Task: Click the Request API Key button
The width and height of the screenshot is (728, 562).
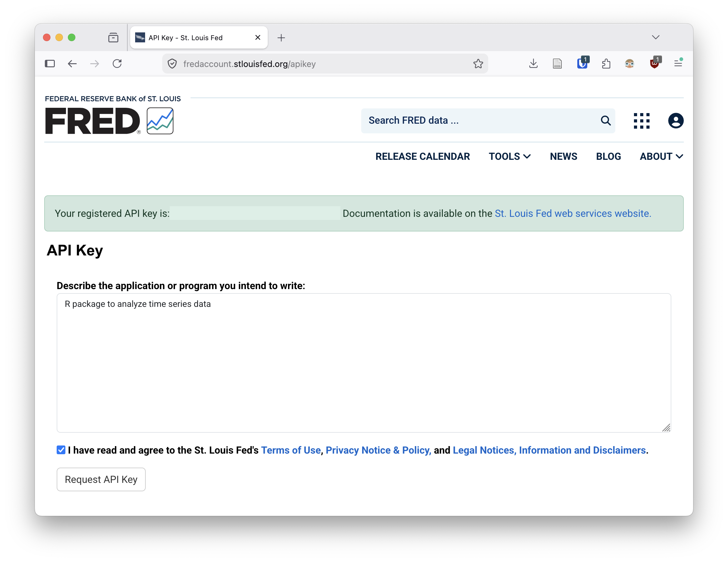Action: 101,479
